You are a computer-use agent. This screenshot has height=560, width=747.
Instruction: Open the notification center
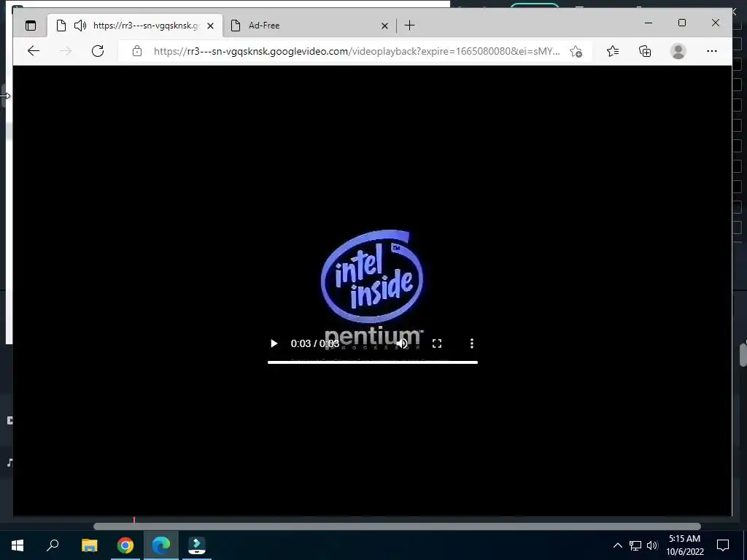pos(723,545)
